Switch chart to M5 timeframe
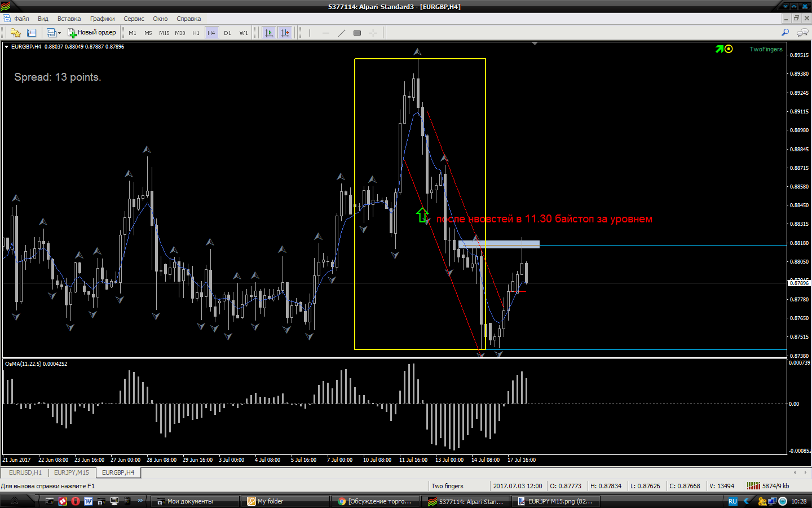812x508 pixels. pos(148,33)
